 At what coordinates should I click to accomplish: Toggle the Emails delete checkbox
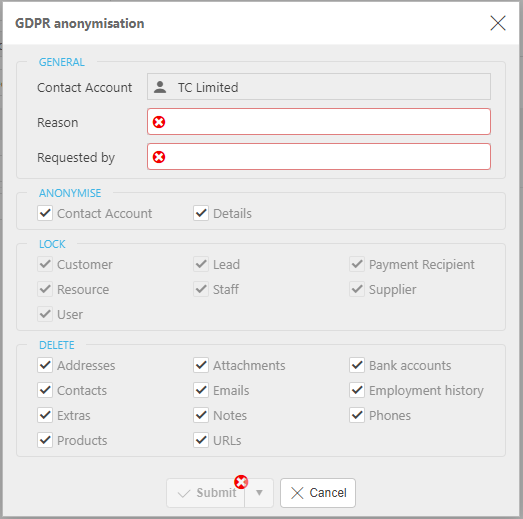point(201,390)
